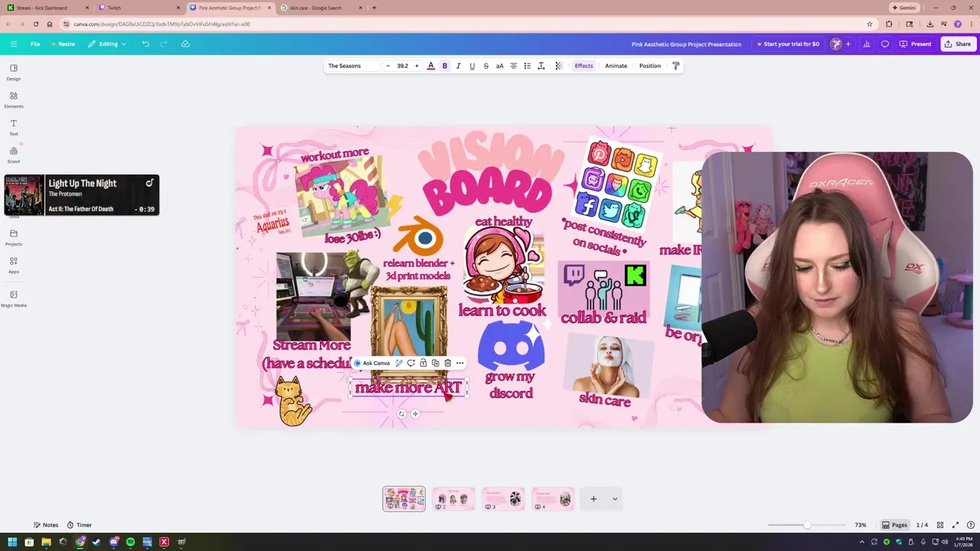980x551 pixels.
Task: Expand the add page type dropdown arrow
Action: [x=615, y=499]
